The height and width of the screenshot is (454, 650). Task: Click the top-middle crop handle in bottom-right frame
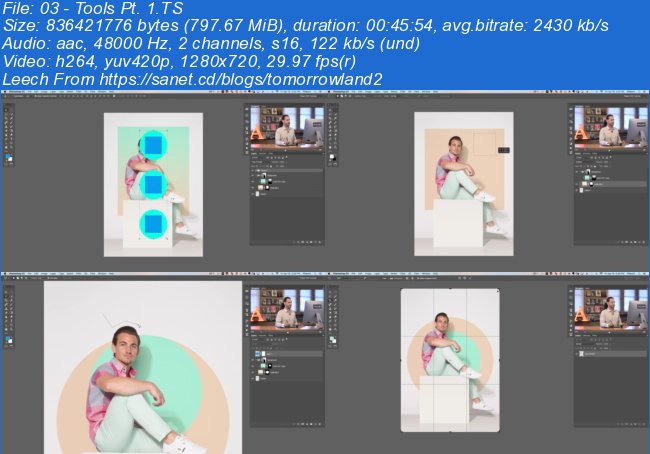pos(450,289)
